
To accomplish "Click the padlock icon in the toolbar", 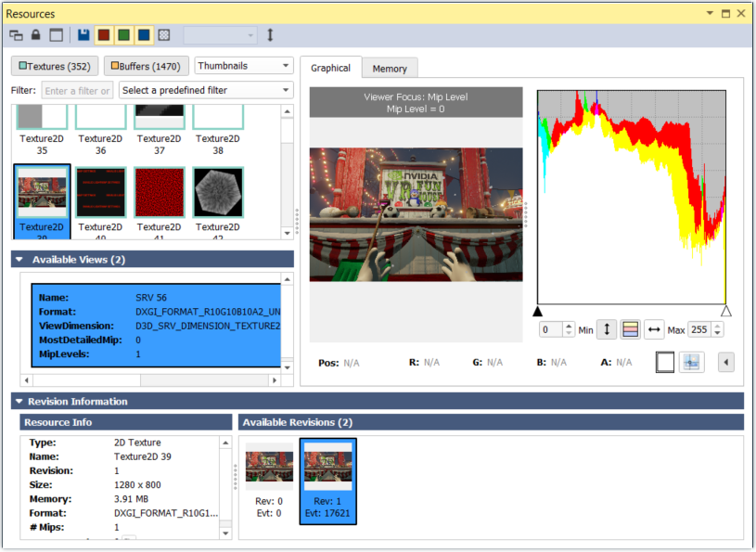I will (36, 35).
